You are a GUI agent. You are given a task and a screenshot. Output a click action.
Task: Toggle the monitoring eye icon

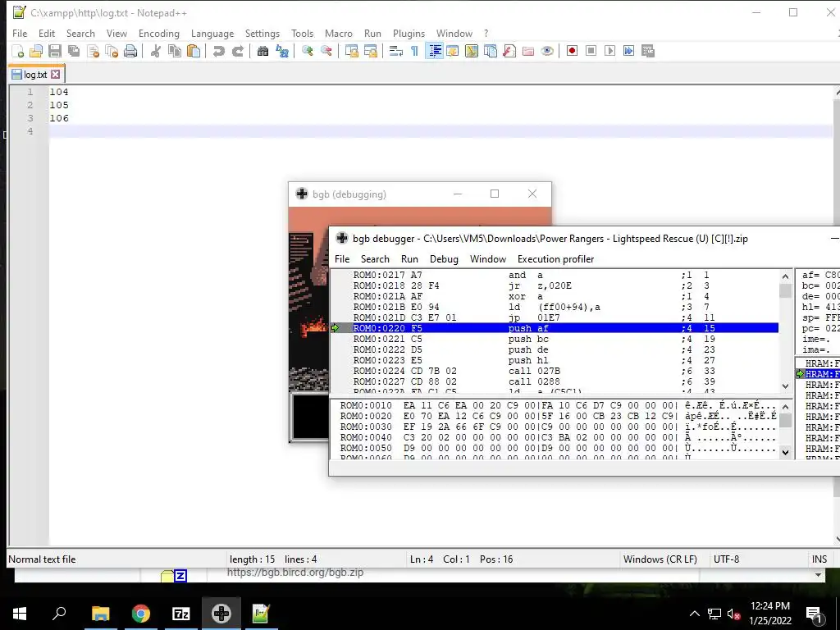coord(547,51)
